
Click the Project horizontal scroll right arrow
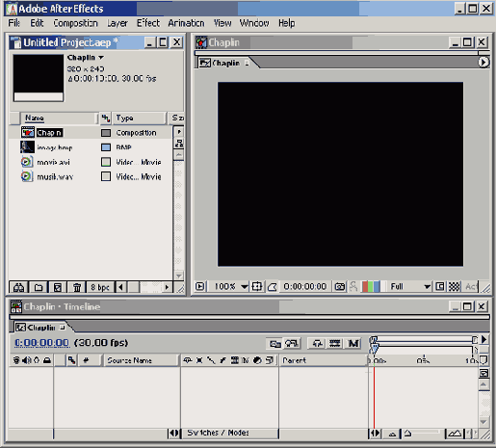pyautogui.click(x=167, y=287)
